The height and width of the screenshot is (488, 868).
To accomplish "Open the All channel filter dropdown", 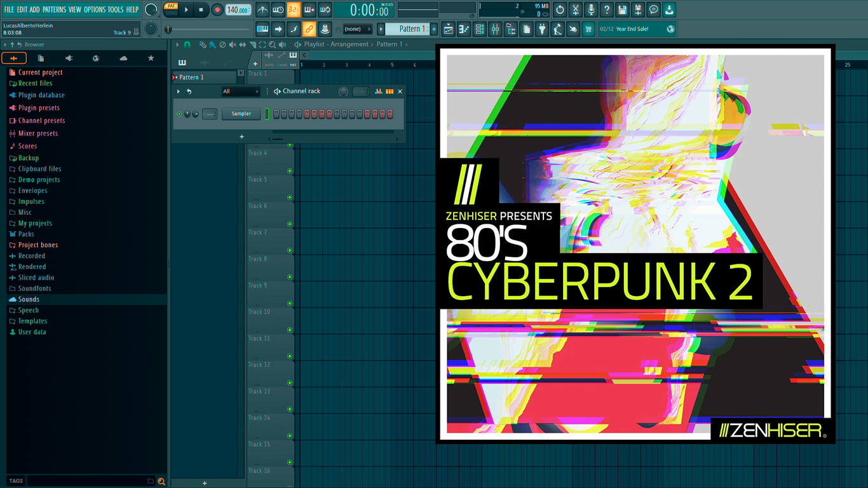I will pyautogui.click(x=241, y=91).
